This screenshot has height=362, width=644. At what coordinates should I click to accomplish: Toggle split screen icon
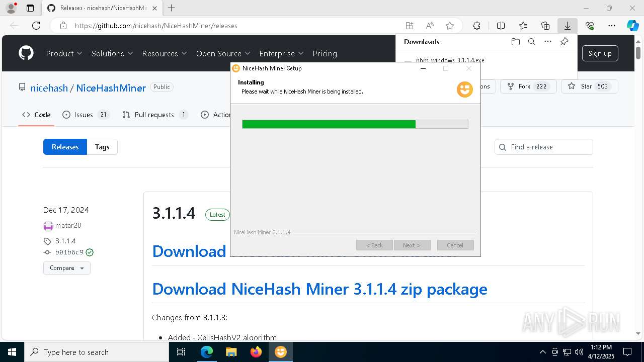[x=501, y=26]
